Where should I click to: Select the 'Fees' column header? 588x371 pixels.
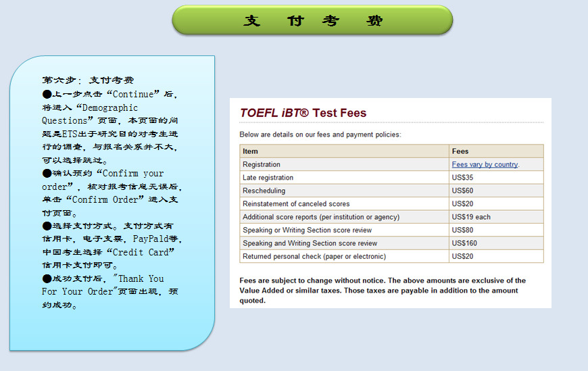[460, 151]
